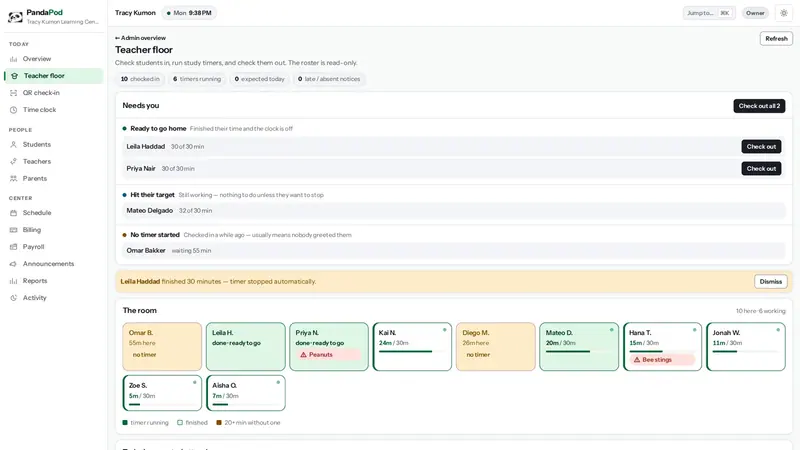Click the Parents group icon
The width and height of the screenshot is (800, 450).
(x=13, y=179)
